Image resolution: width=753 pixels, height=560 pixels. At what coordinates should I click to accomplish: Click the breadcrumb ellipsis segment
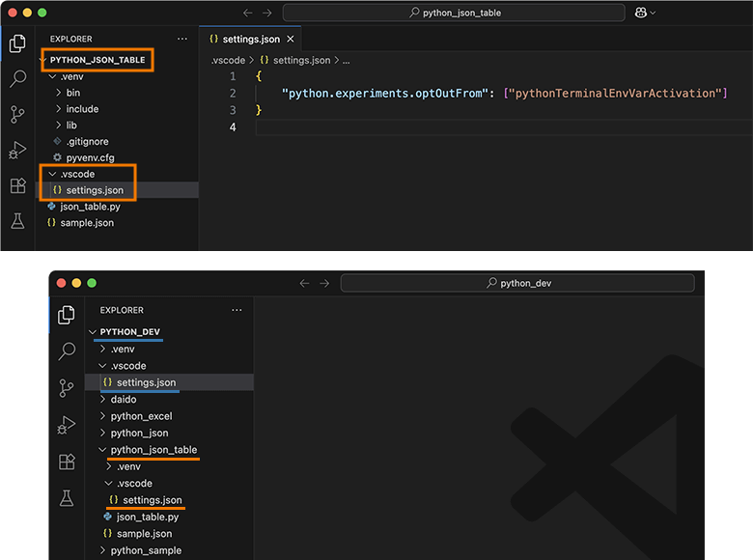[347, 61]
